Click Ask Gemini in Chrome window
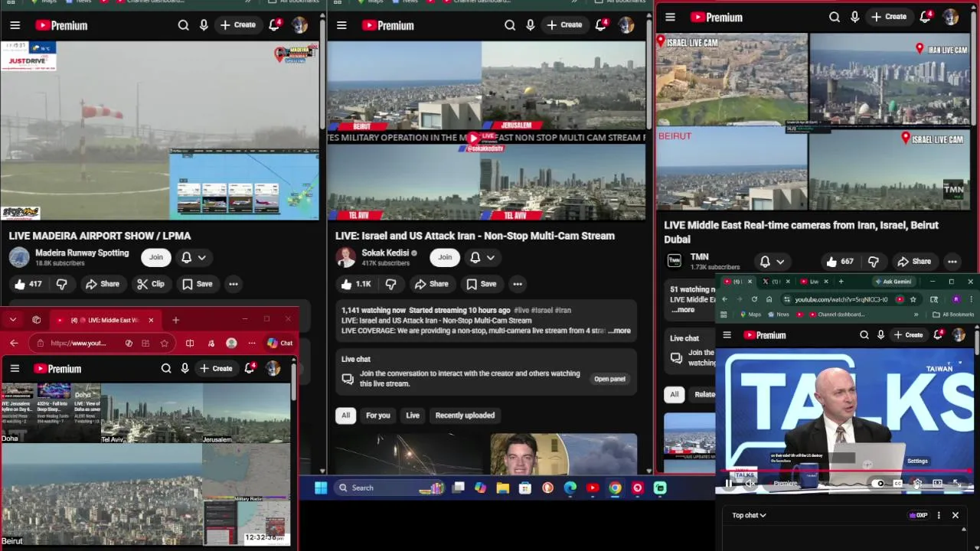The height and width of the screenshot is (551, 980). coord(893,282)
